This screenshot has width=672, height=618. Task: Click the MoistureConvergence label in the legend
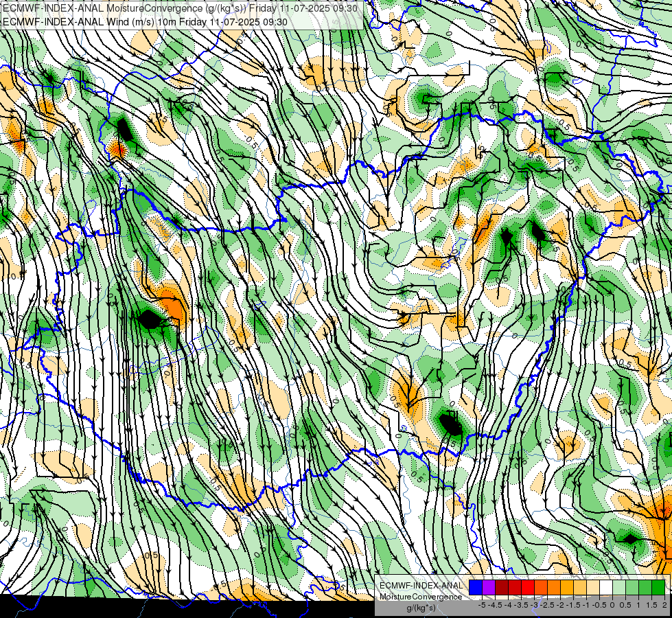[421, 597]
